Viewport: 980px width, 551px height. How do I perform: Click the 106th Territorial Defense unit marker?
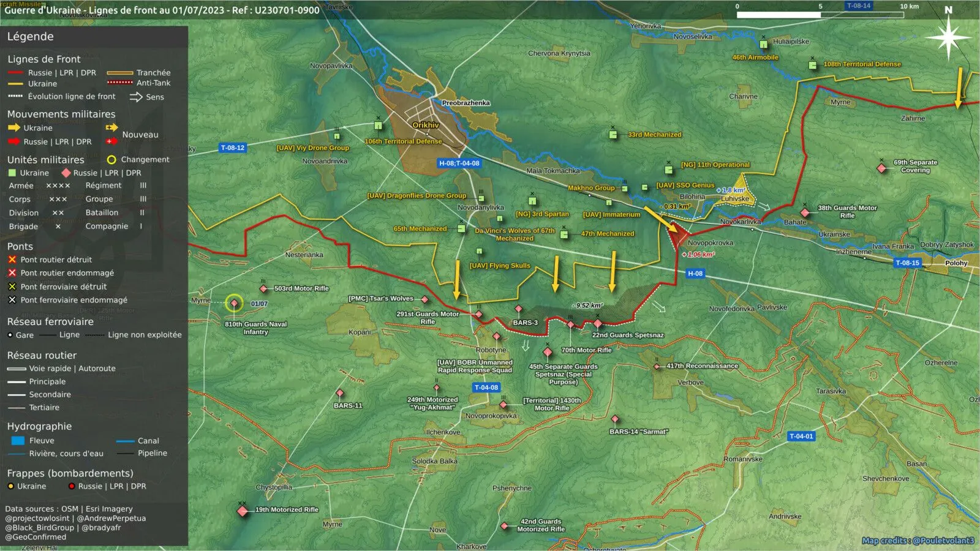click(378, 126)
